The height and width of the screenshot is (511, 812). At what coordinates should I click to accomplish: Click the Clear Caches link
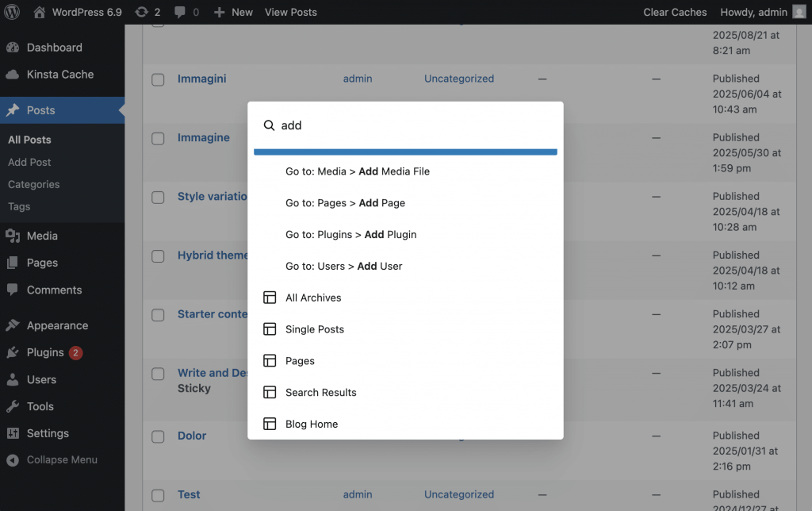click(675, 12)
